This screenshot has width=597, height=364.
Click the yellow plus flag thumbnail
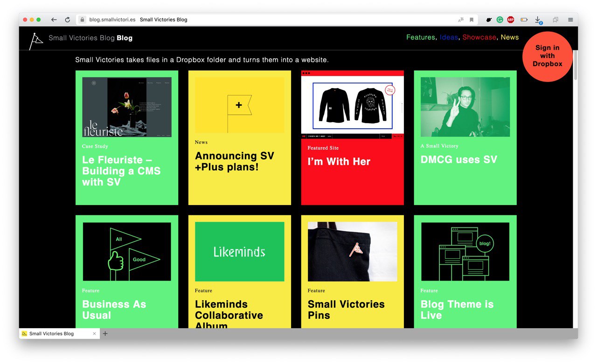240,105
